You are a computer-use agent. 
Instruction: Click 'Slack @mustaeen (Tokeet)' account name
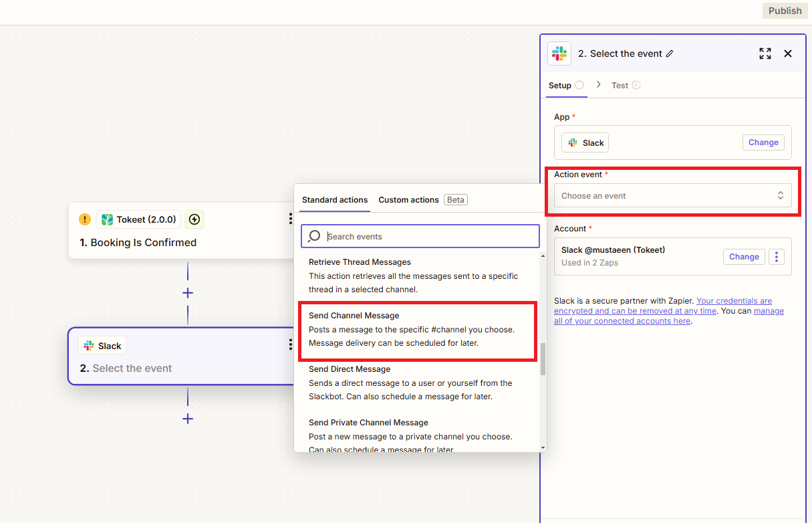pos(613,250)
